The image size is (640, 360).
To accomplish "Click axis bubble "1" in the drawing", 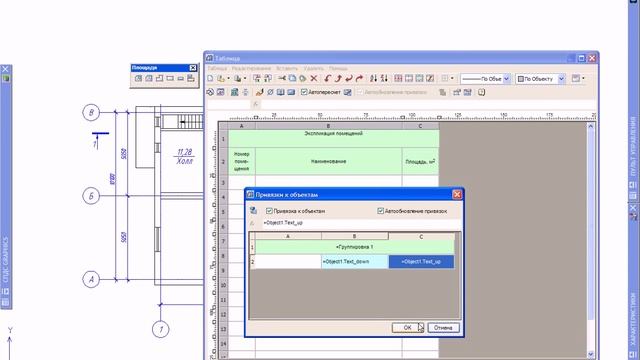I will (x=160, y=329).
